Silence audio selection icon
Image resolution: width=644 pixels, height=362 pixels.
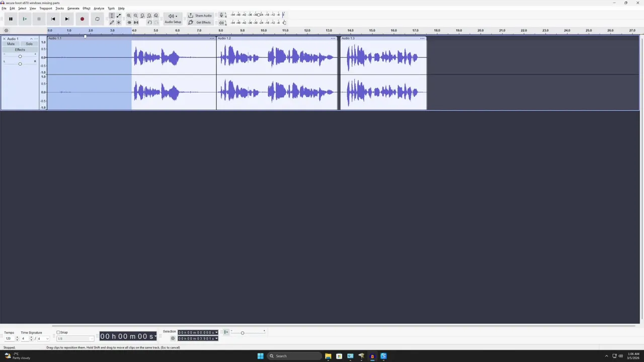pos(136,22)
